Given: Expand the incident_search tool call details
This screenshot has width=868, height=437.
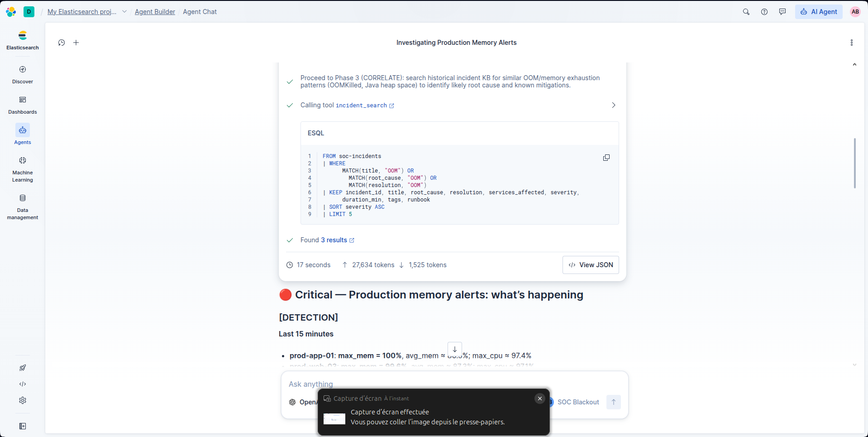Looking at the screenshot, I should coord(614,105).
